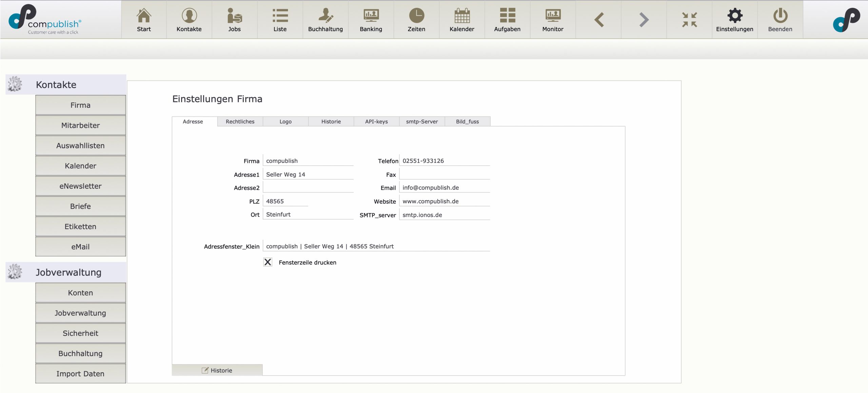Open Kontakte in the top toolbar
Screen dimensions: 868x393
click(189, 20)
